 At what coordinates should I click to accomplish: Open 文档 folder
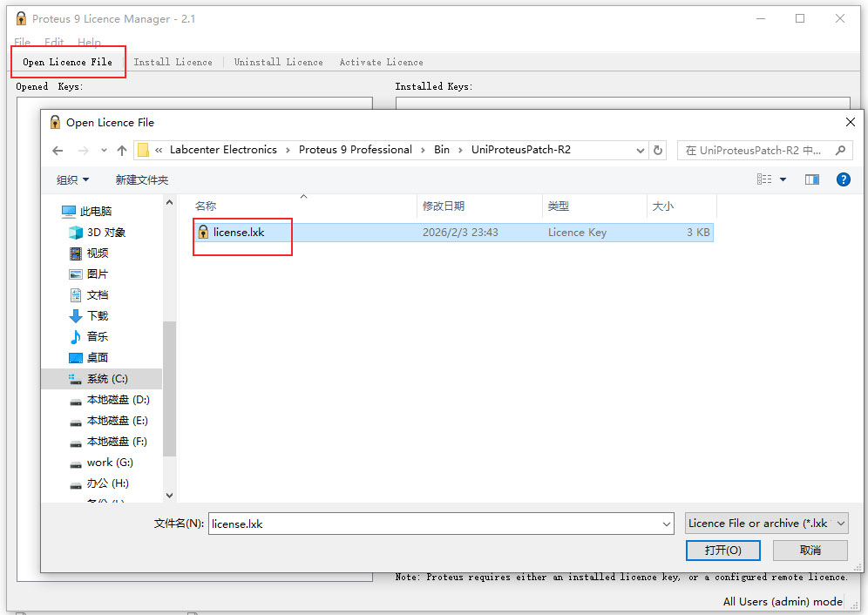pyautogui.click(x=89, y=295)
